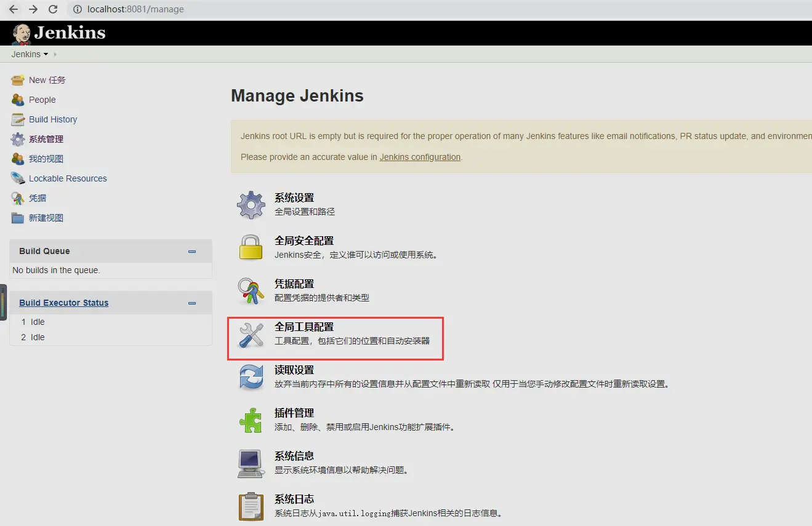
Task: Open the Jenkins breadcrumb dropdown arrow
Action: 46,54
